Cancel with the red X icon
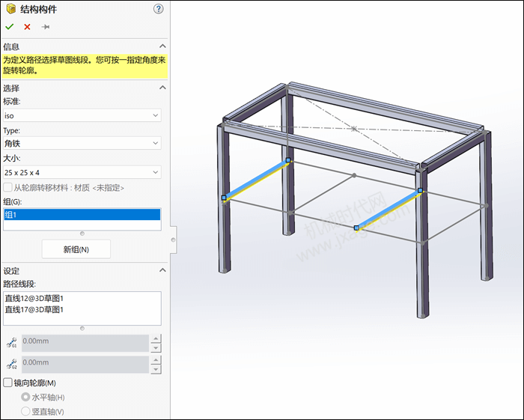524x420 pixels. coord(28,27)
